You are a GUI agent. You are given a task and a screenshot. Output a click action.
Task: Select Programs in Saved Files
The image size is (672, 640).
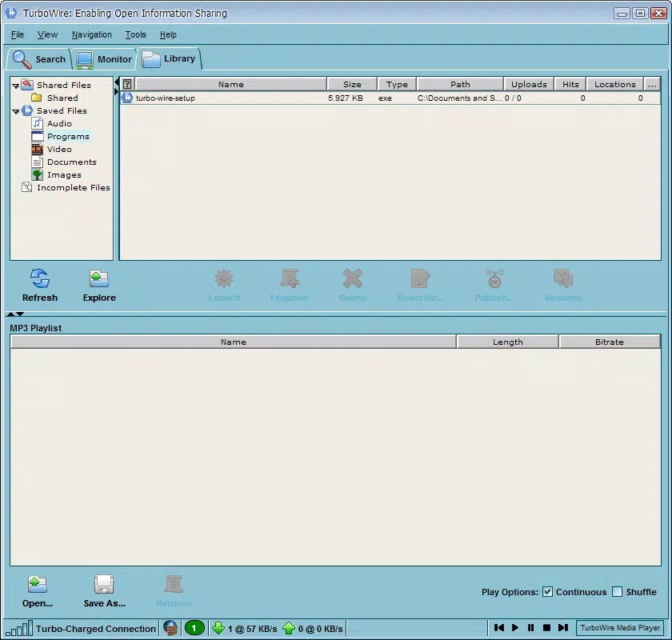[x=68, y=136]
